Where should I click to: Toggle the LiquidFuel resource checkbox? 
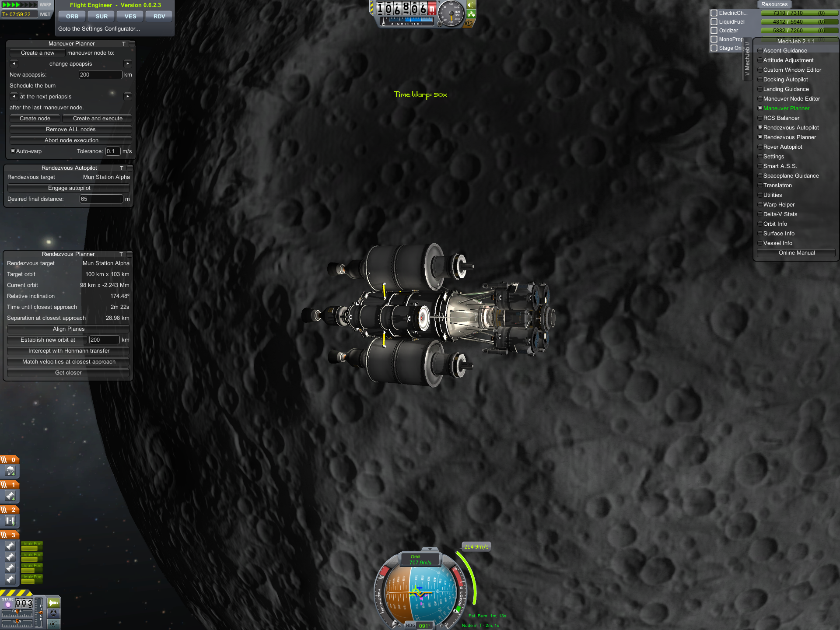[x=714, y=22]
